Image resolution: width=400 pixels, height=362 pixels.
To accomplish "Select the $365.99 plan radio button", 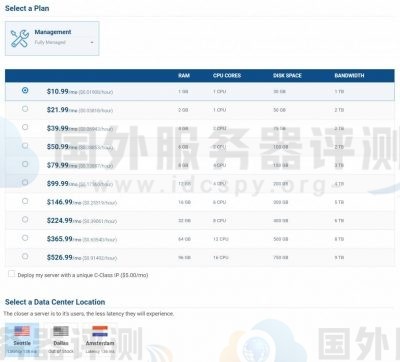I will 25,238.
